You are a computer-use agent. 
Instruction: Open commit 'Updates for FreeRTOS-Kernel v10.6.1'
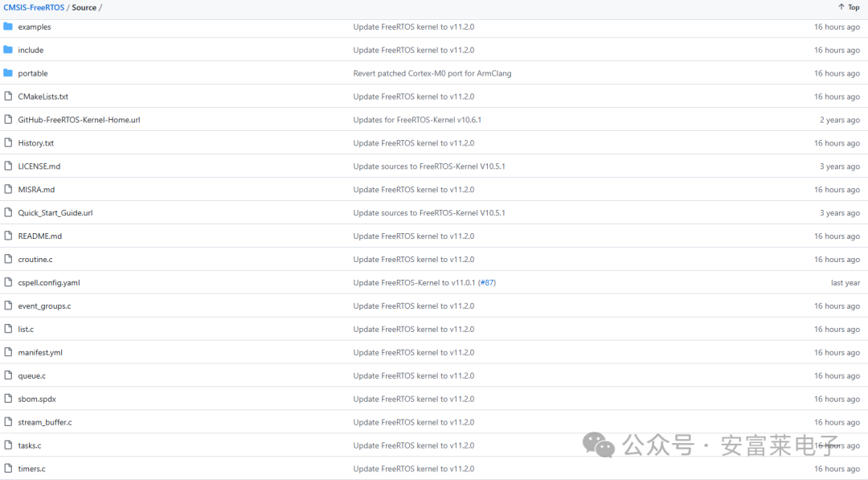pos(417,120)
